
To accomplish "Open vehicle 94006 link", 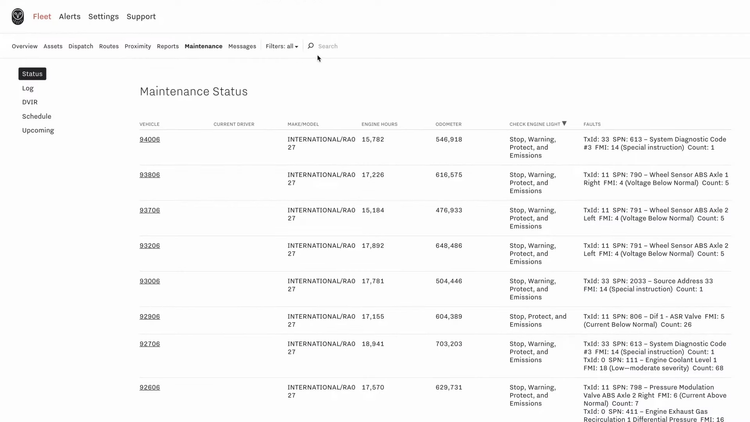I will point(149,139).
